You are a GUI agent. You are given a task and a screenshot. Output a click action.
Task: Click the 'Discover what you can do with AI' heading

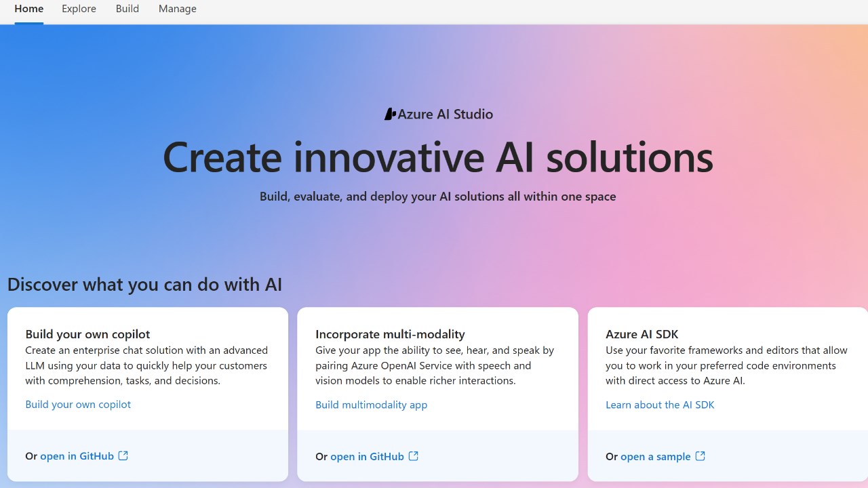[x=144, y=284]
